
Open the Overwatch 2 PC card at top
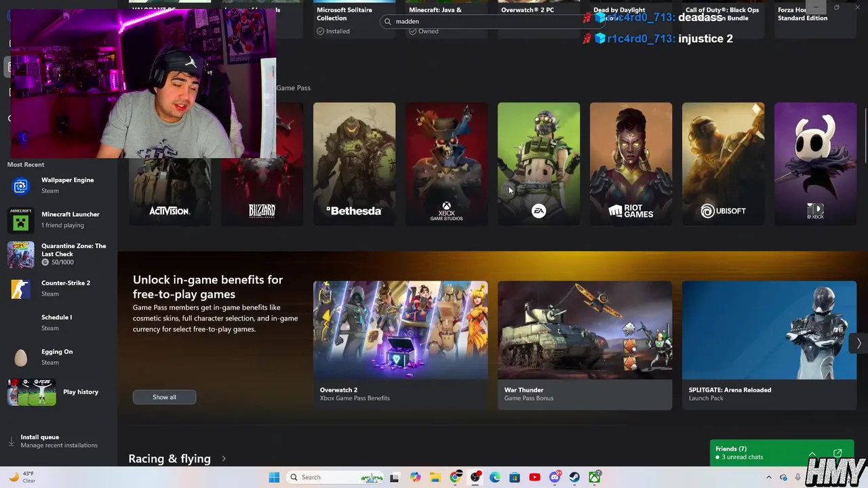[x=538, y=19]
